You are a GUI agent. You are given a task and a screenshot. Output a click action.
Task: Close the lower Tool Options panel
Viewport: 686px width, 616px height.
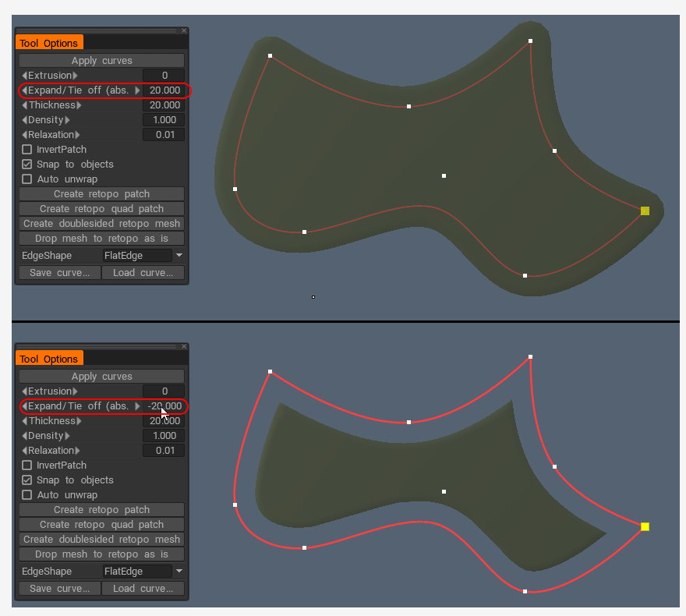click(x=184, y=346)
